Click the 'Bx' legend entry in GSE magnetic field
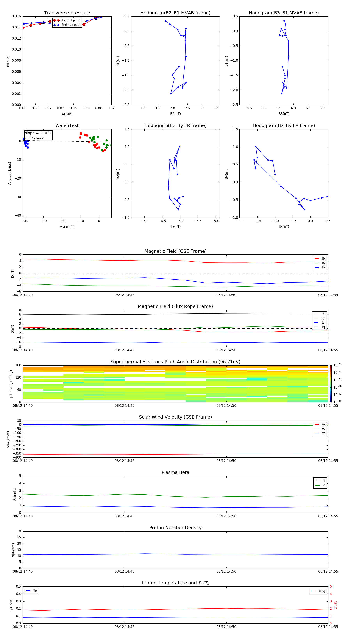Image resolution: width=351 pixels, height=644 pixels. tap(320, 259)
